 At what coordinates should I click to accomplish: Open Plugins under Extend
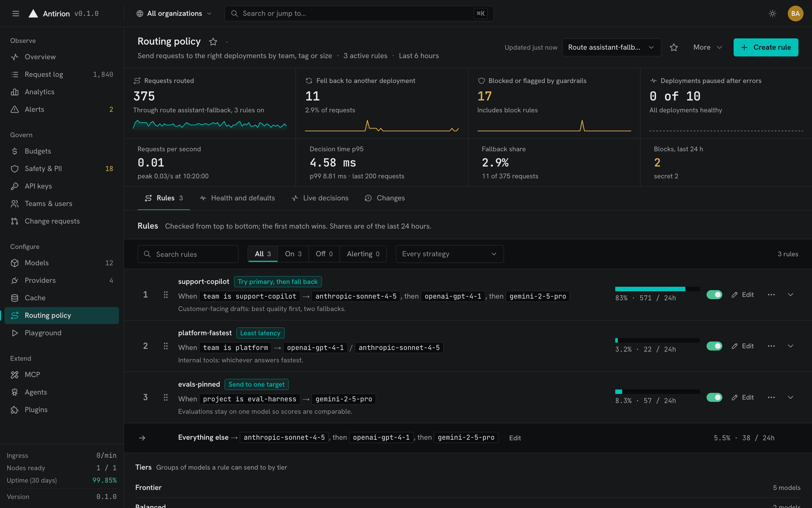pyautogui.click(x=62, y=410)
